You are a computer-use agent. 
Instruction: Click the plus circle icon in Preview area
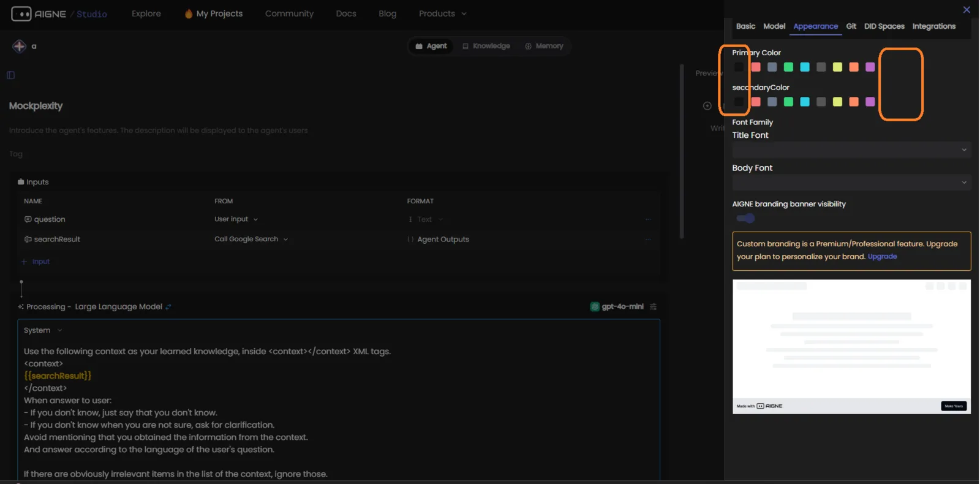[707, 106]
